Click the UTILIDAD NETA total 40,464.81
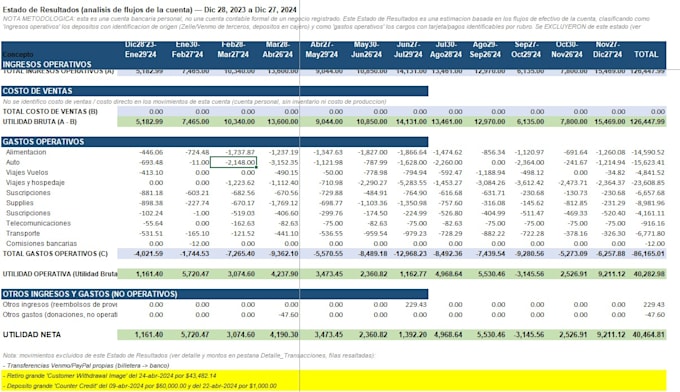Image resolution: width=680 pixels, height=392 pixels. coord(648,335)
